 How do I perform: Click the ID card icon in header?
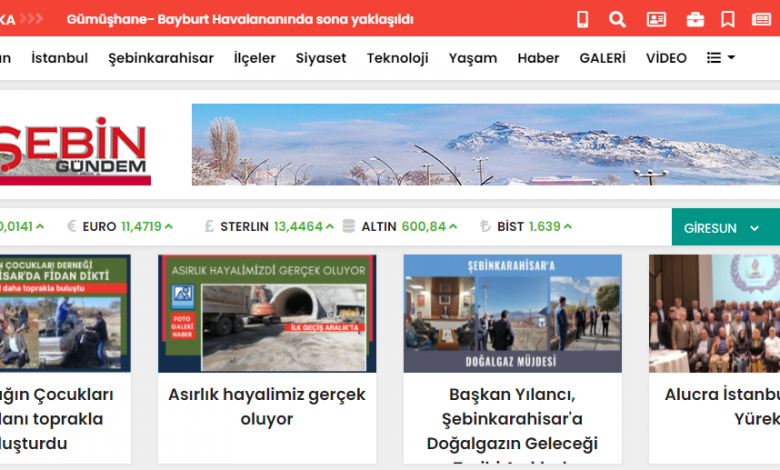click(656, 19)
